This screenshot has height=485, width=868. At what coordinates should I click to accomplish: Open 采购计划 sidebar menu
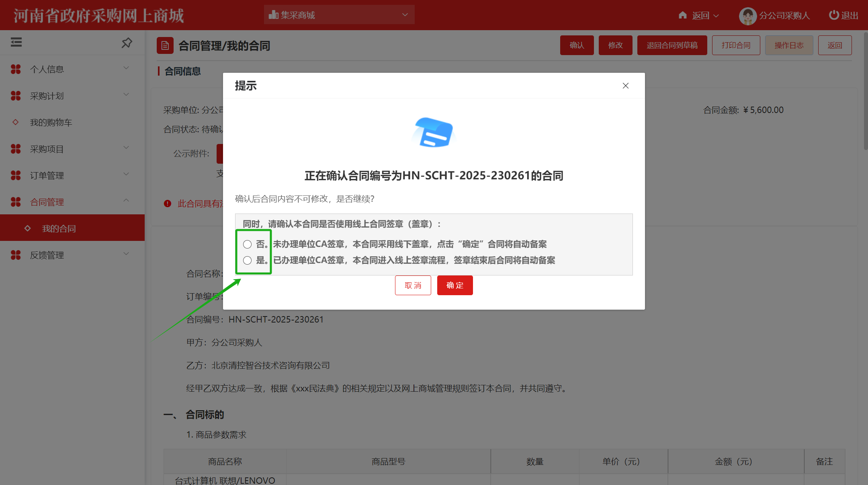[72, 96]
